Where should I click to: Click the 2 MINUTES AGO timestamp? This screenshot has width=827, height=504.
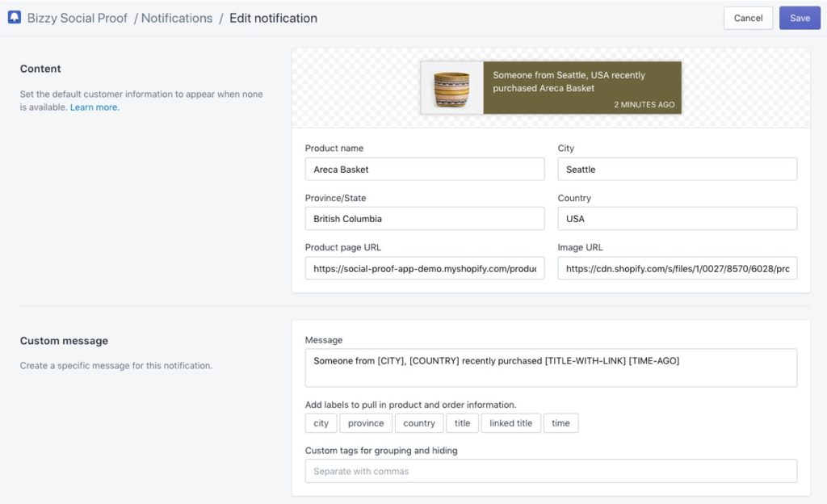[x=644, y=104]
